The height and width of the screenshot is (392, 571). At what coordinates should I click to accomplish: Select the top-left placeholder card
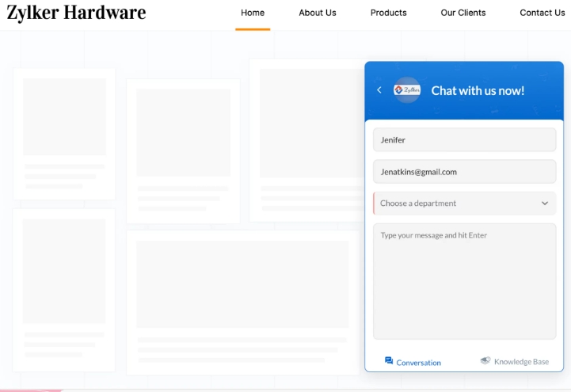(64, 133)
